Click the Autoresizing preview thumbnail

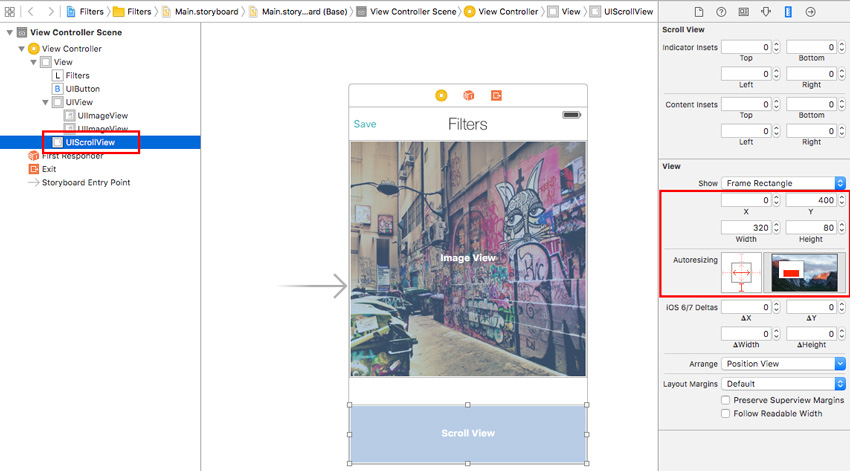click(x=804, y=273)
